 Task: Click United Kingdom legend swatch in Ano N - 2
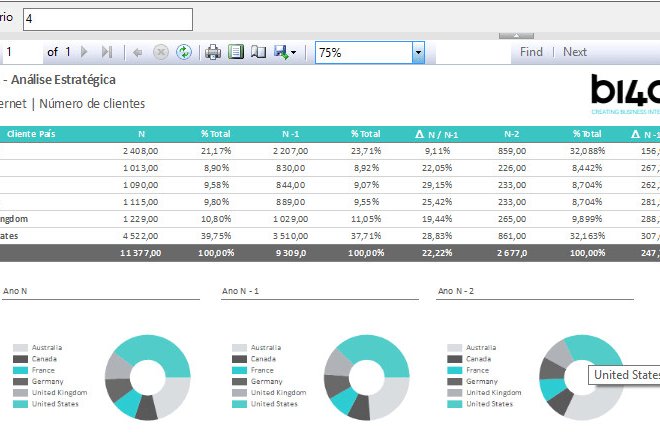pos(455,393)
